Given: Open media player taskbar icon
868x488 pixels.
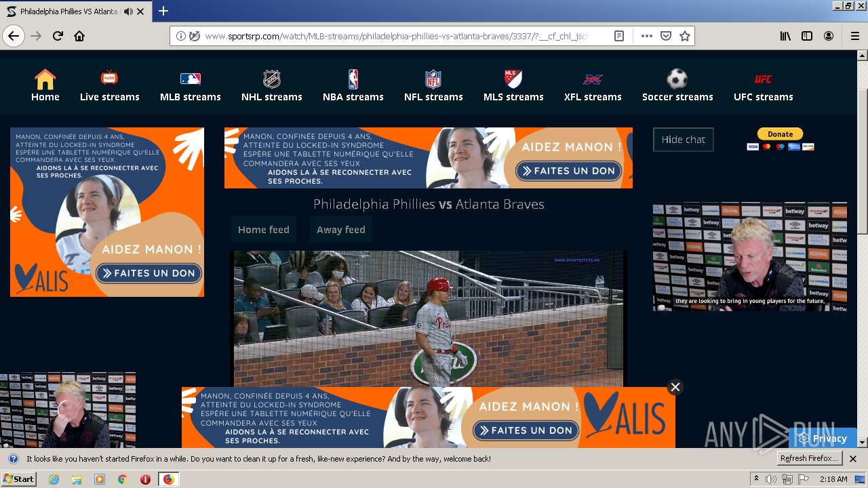Looking at the screenshot, I should (x=100, y=479).
